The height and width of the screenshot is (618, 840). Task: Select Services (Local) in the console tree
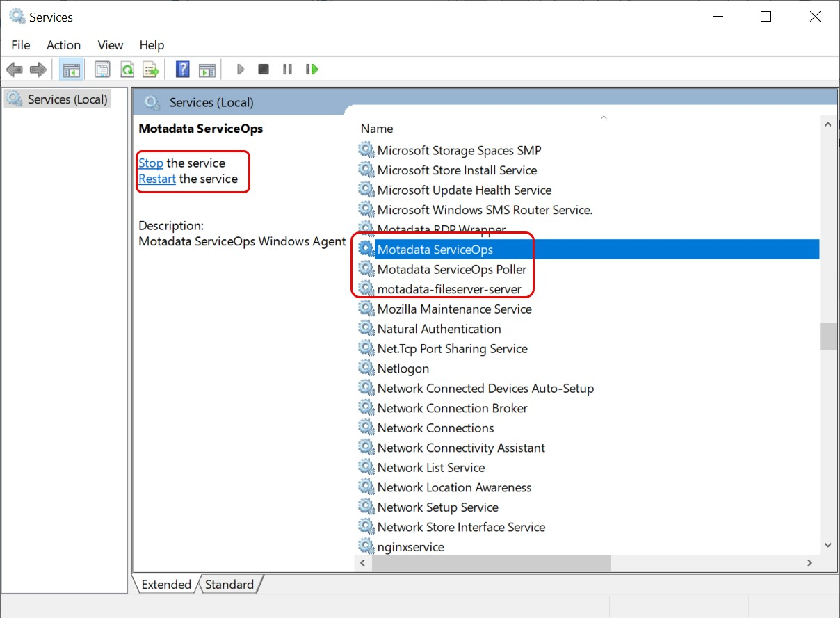point(57,99)
